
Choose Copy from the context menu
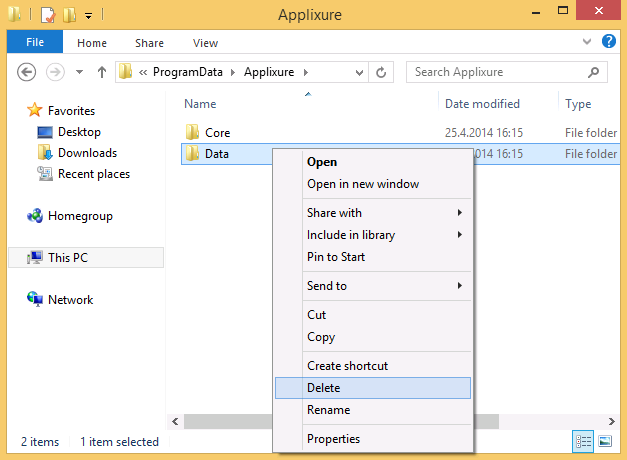pyautogui.click(x=373, y=337)
